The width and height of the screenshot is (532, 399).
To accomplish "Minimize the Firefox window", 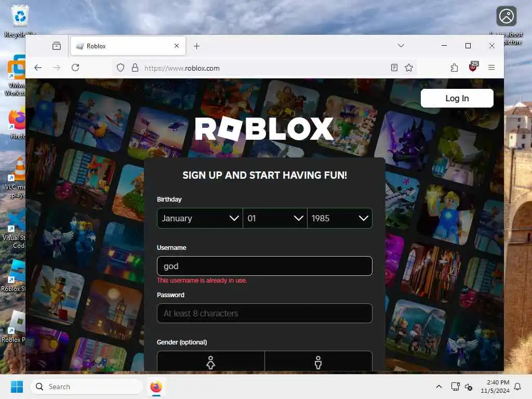I will click(x=444, y=46).
